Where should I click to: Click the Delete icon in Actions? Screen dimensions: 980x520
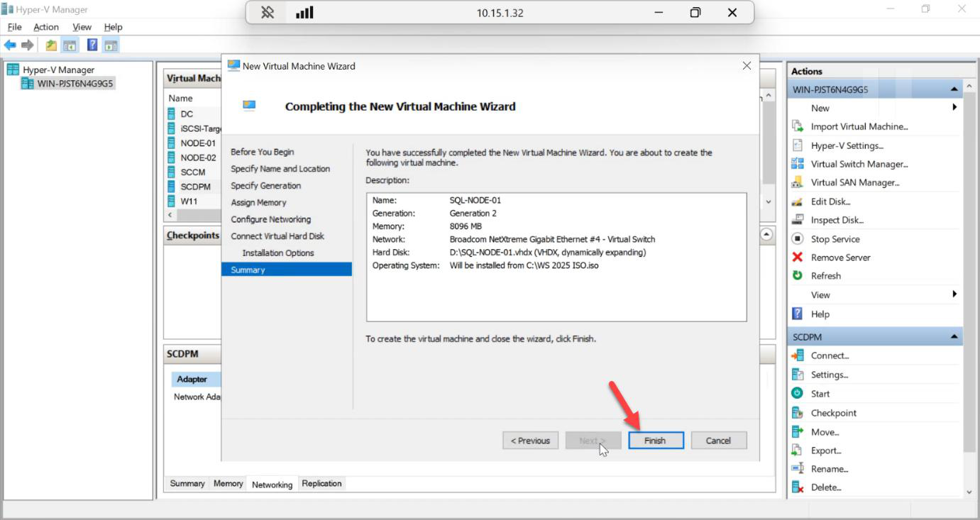click(798, 487)
